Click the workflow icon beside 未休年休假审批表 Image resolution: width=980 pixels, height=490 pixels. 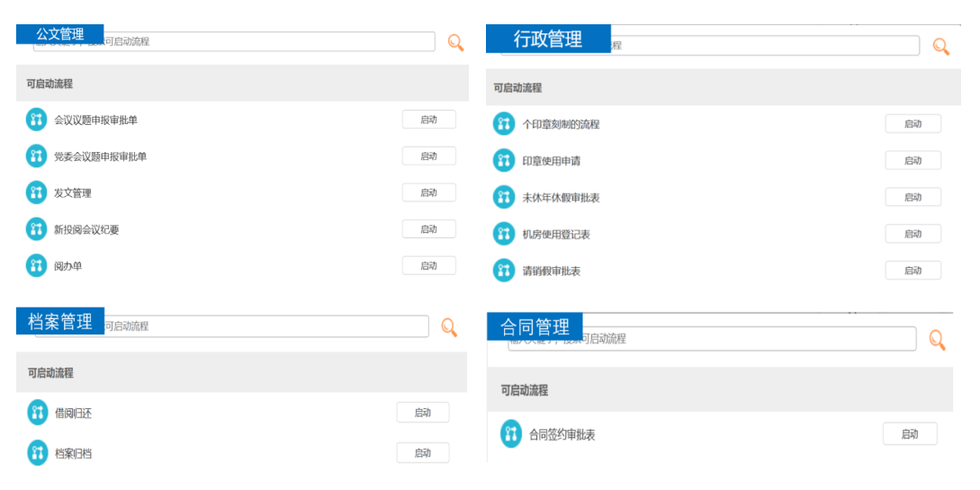click(x=504, y=197)
